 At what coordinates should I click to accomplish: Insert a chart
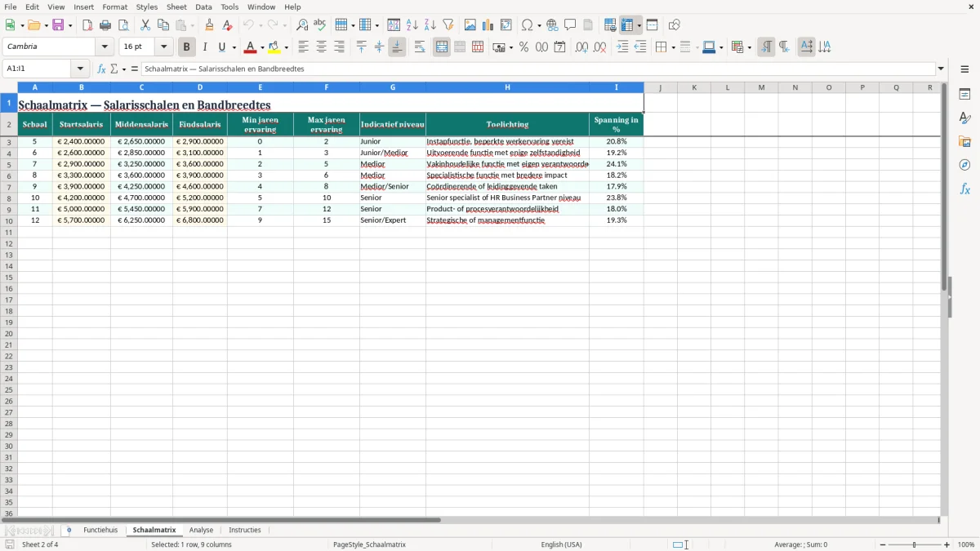click(488, 25)
